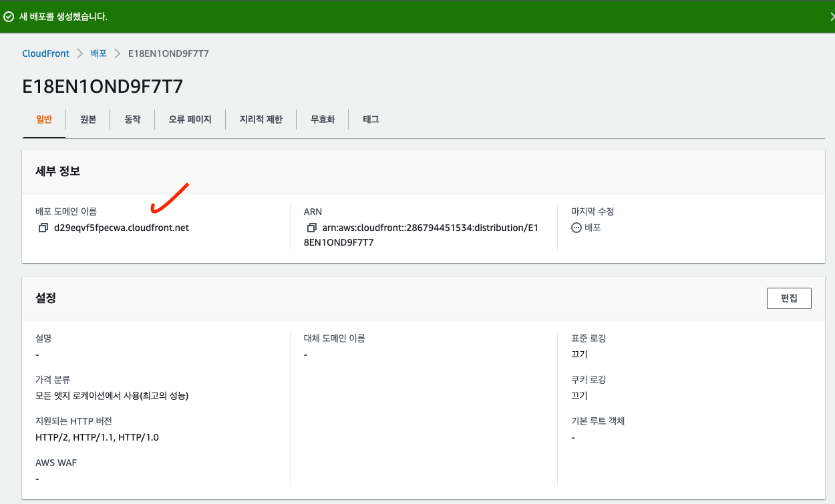
Task: Copy the ARN value icon
Action: (x=311, y=228)
